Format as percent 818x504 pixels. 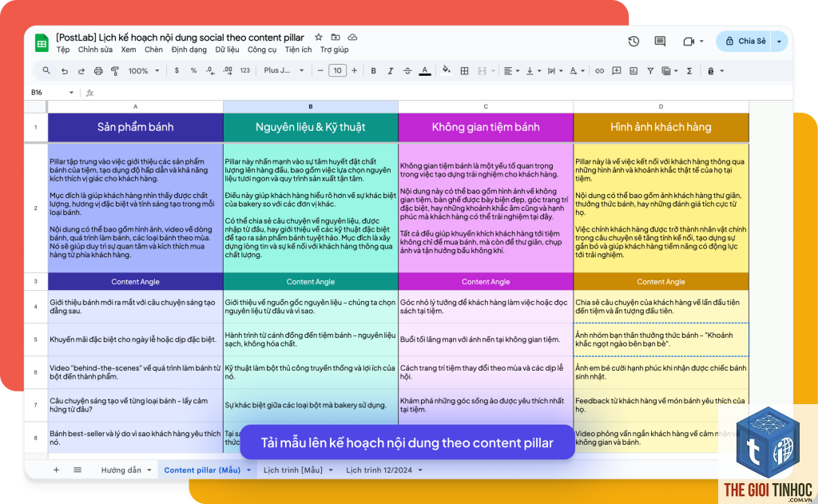pos(193,70)
